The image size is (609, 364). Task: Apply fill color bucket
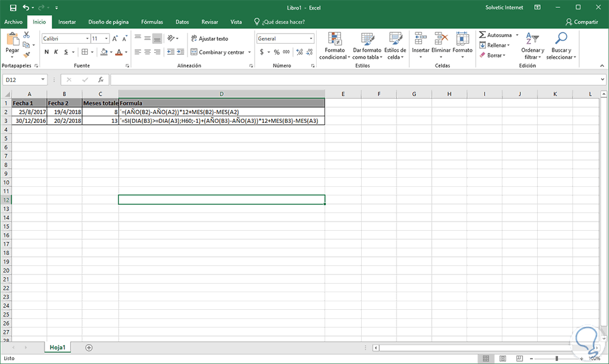coord(104,52)
